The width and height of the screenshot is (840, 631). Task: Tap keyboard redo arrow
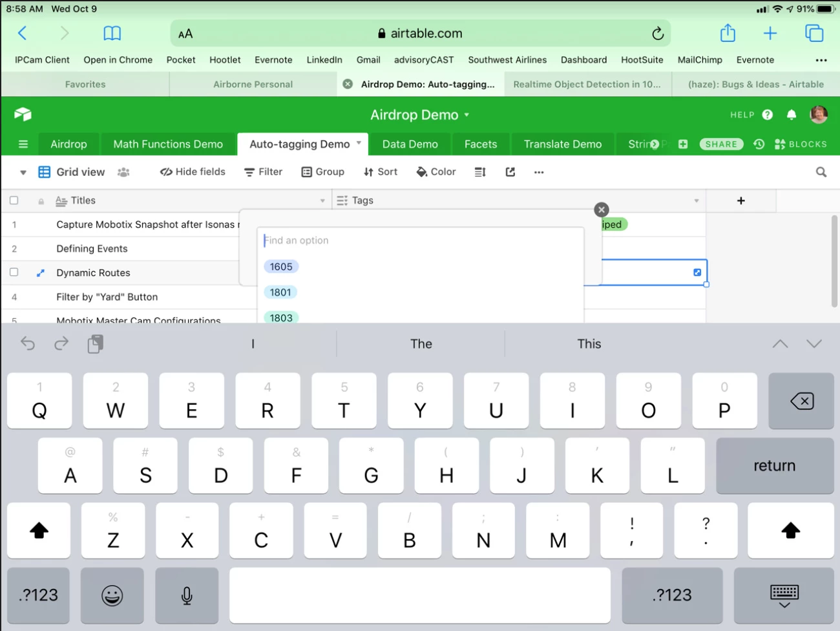pyautogui.click(x=61, y=343)
